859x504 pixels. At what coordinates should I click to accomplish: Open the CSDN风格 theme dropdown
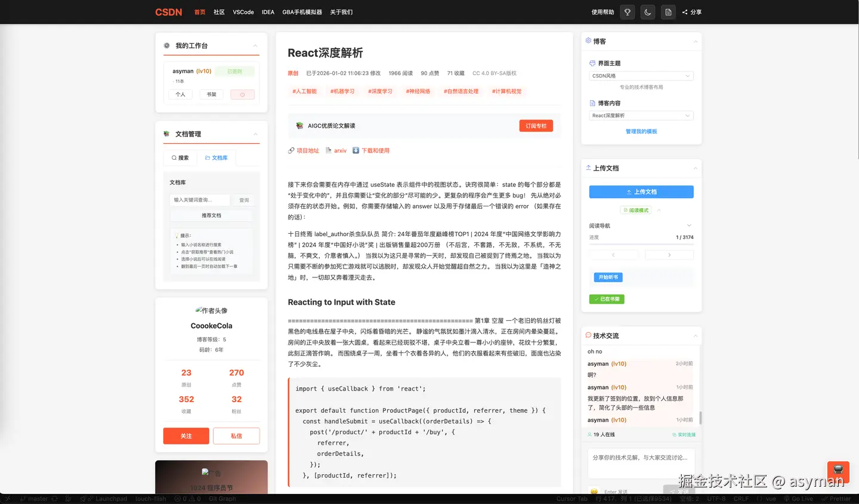click(641, 76)
